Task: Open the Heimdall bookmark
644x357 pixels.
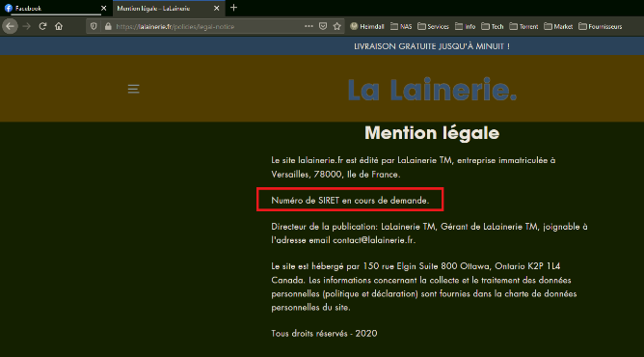Action: point(366,26)
